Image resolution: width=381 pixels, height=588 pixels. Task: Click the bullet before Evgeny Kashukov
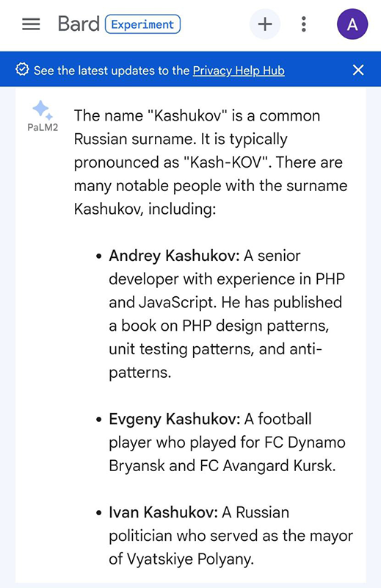click(x=98, y=420)
